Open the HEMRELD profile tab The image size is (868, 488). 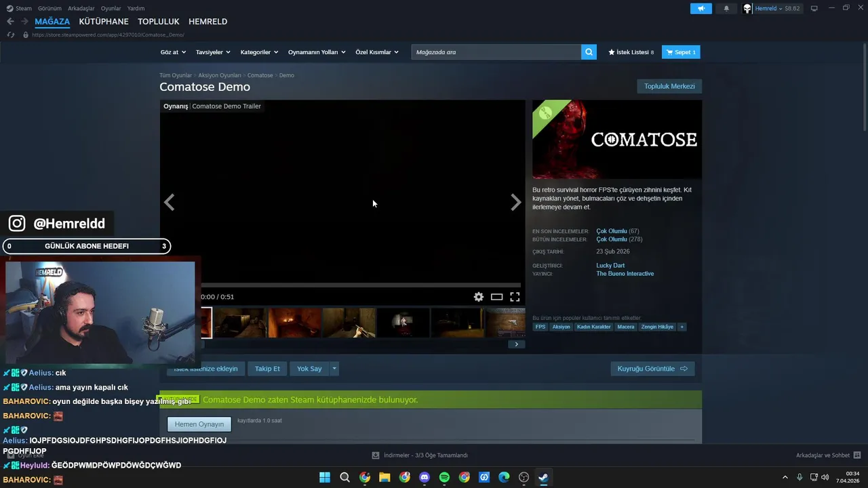click(208, 22)
